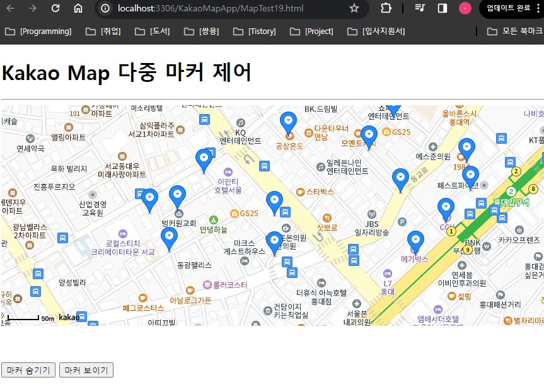Viewport: 544px width, 392px height.
Task: Click the 일레븐나인 엔터테인먼트 label
Action: 347,167
